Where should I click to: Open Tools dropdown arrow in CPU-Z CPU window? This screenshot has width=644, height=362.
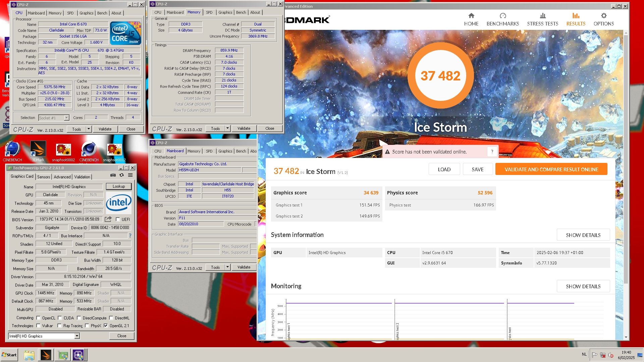click(89, 129)
